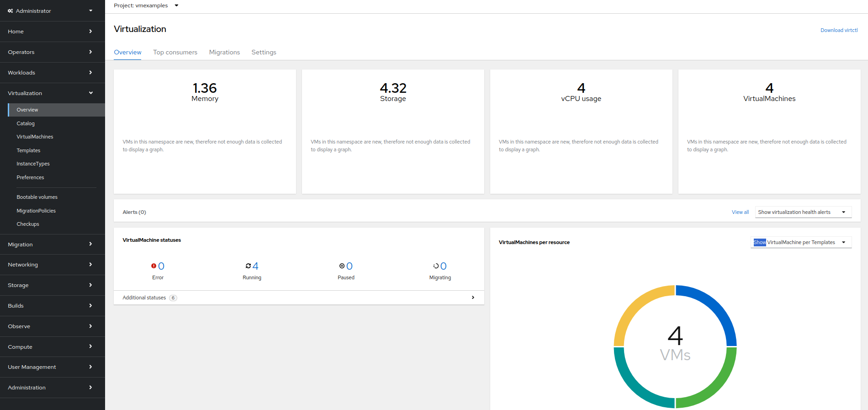Click the running VMs count 4
The image size is (868, 410).
(x=255, y=266)
